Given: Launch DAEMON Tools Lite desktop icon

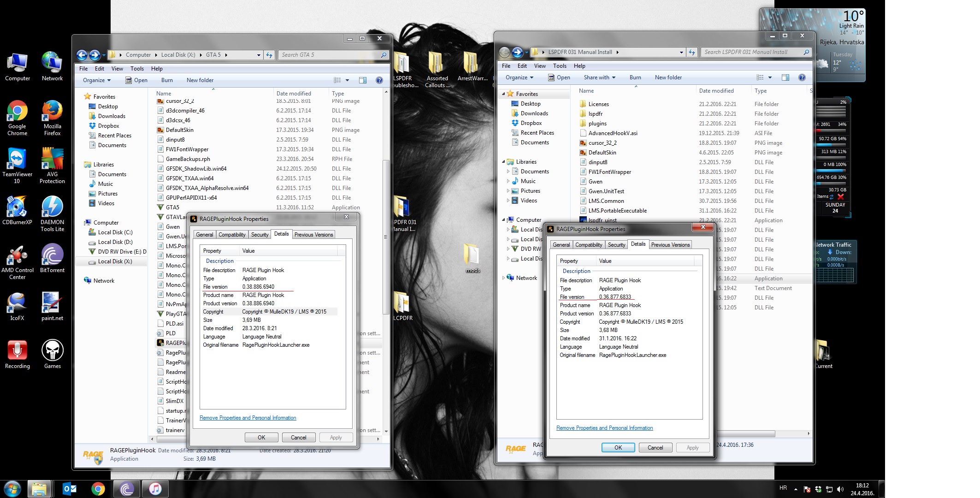Looking at the screenshot, I should pyautogui.click(x=52, y=208).
